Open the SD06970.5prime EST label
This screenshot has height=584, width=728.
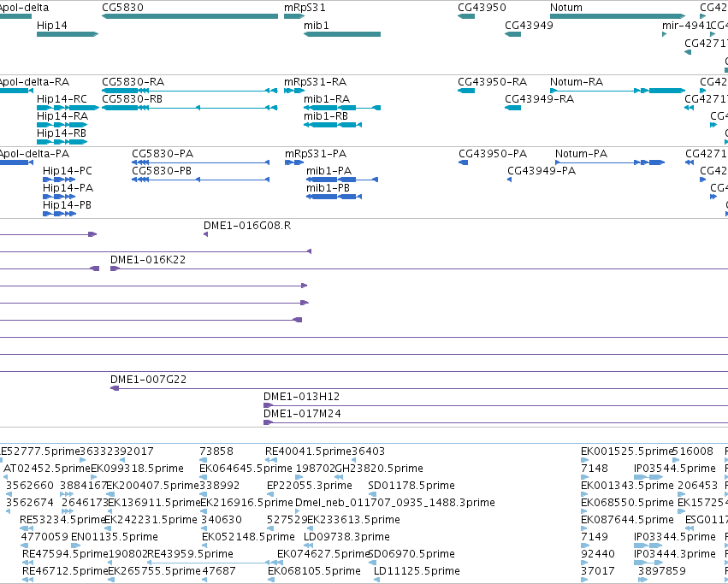[411, 554]
